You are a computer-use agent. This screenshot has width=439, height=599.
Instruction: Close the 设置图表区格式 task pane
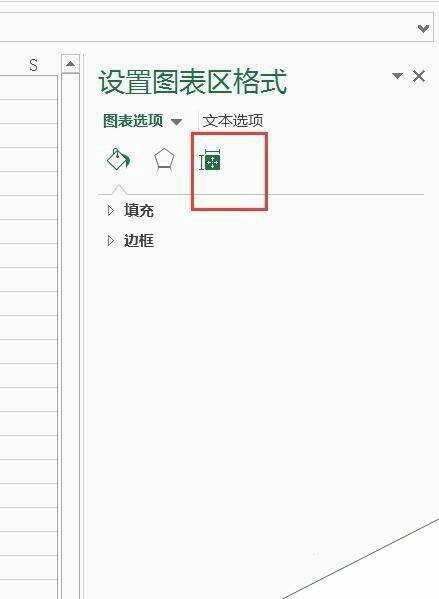coord(419,76)
